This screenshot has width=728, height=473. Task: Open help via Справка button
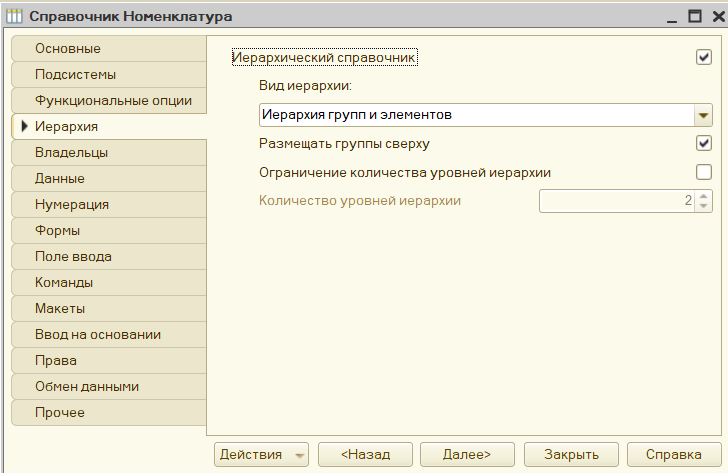pyautogui.click(x=674, y=454)
